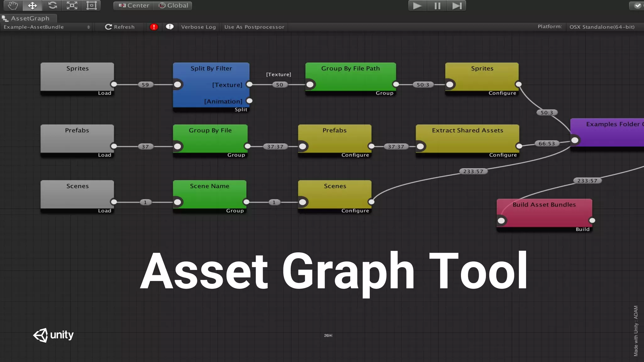
Task: Toggle pivot mode Center button
Action: pos(133,6)
